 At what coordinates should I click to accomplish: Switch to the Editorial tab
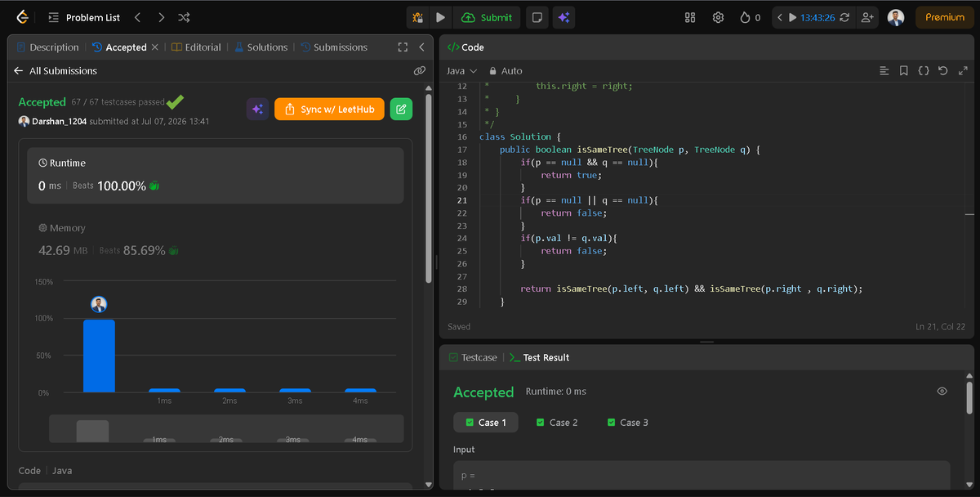coord(196,47)
